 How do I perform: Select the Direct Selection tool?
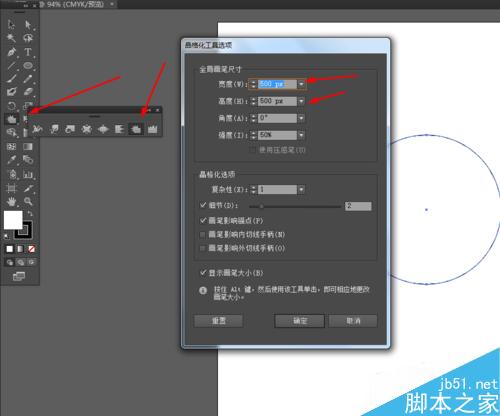(x=28, y=24)
